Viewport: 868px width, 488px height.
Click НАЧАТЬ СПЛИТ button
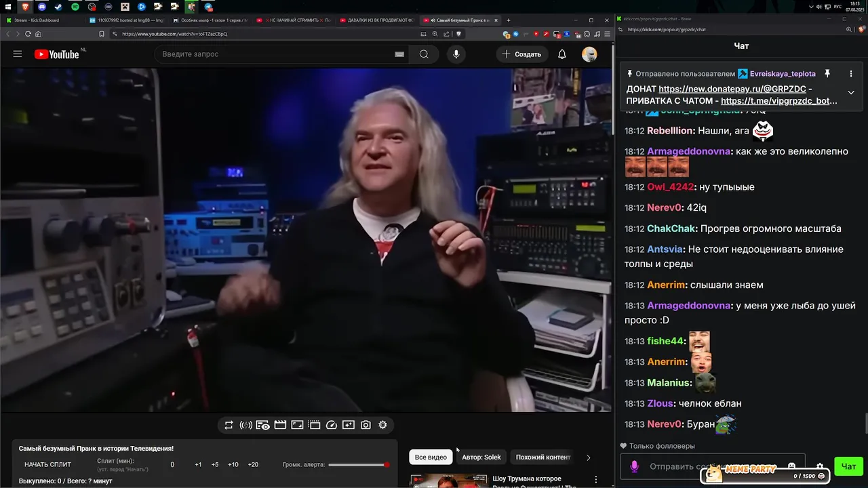[47, 464]
